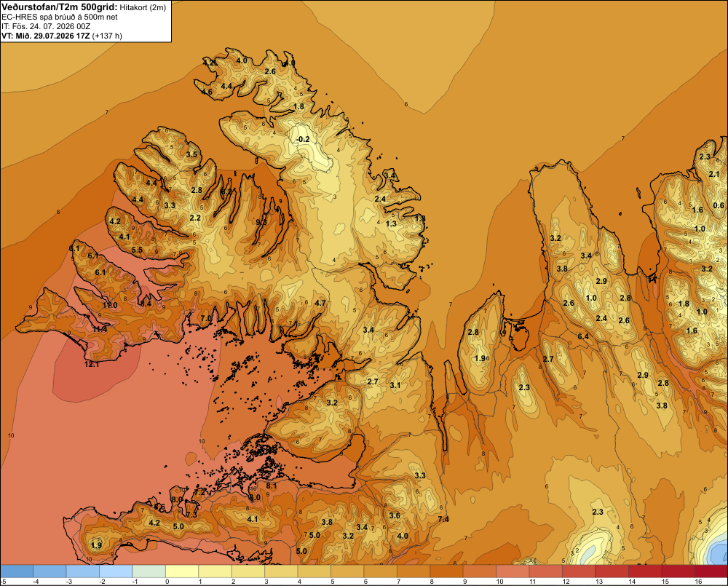
Task: Click the temperature value "2.1" on the map
Action: pyautogui.click(x=714, y=174)
